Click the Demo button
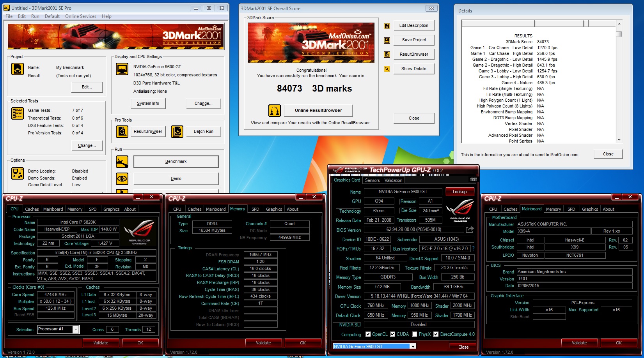 pos(176,178)
